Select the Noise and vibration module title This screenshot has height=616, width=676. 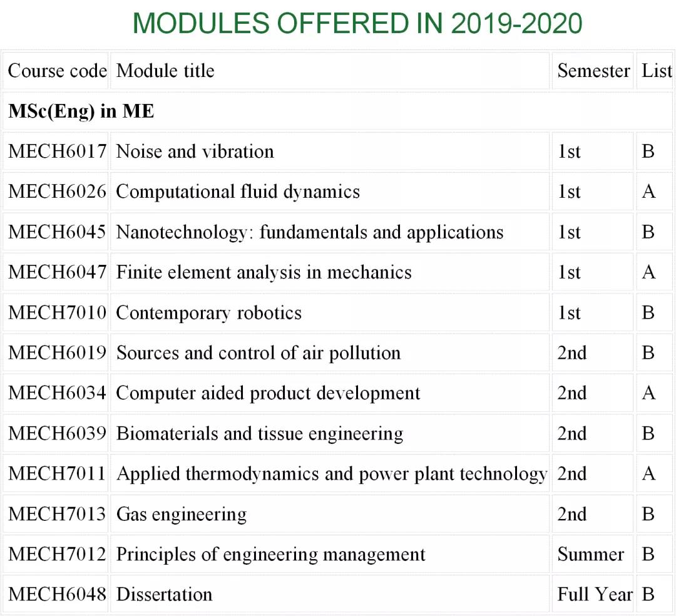(x=195, y=151)
